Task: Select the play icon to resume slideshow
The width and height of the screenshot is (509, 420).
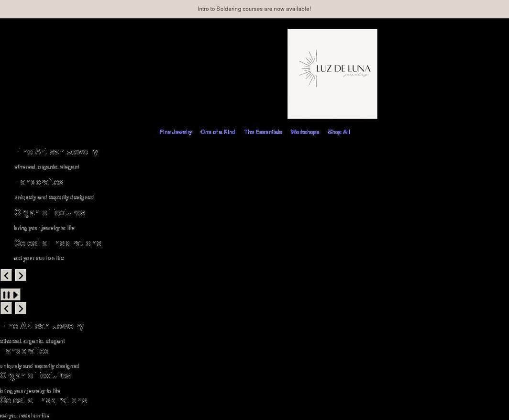Action: [x=16, y=294]
